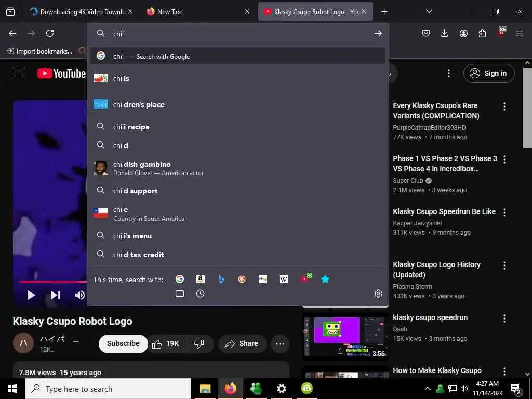Subscribe to the channel
Viewport: 532px width, 399px height.
tap(123, 344)
